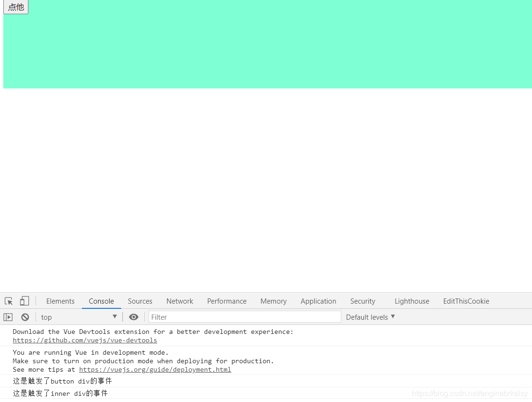This screenshot has width=532, height=402.
Task: Click the 'You are running Vue in development mode' message
Action: [x=266, y=361]
